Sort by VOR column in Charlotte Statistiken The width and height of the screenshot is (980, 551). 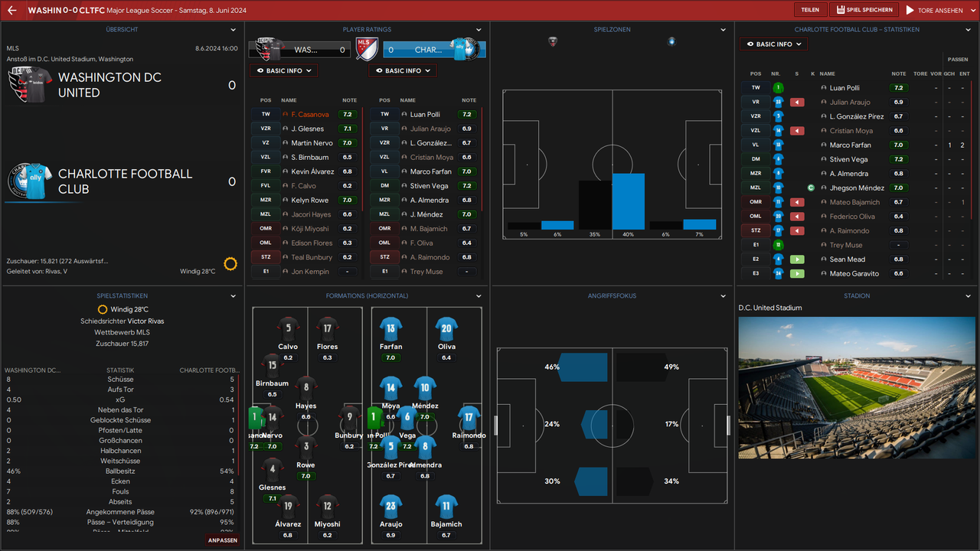click(x=936, y=74)
